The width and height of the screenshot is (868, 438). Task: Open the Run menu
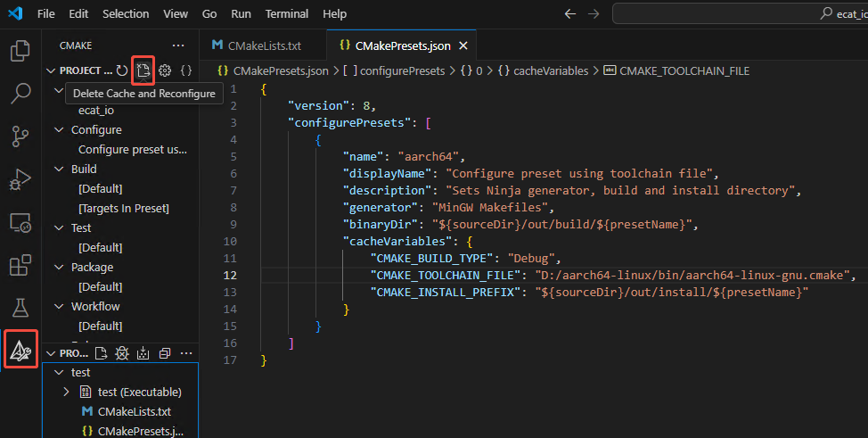(x=241, y=14)
